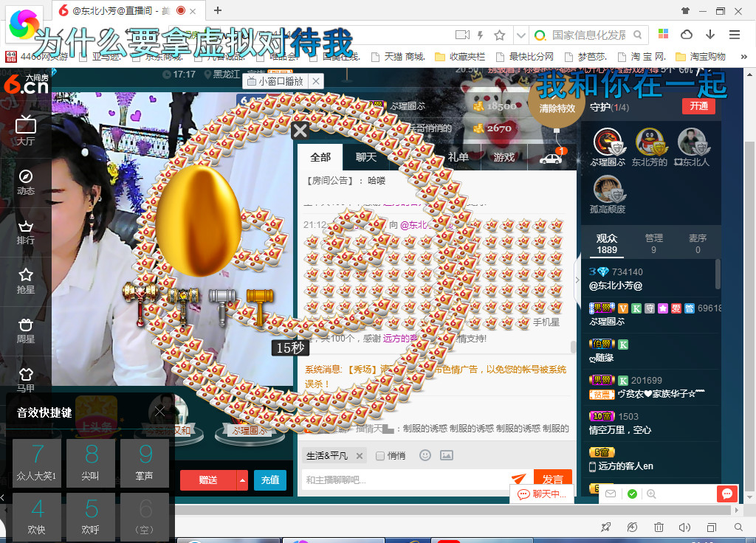Collapse the audience side panel arrow
The width and height of the screenshot is (756, 543).
(577, 280)
